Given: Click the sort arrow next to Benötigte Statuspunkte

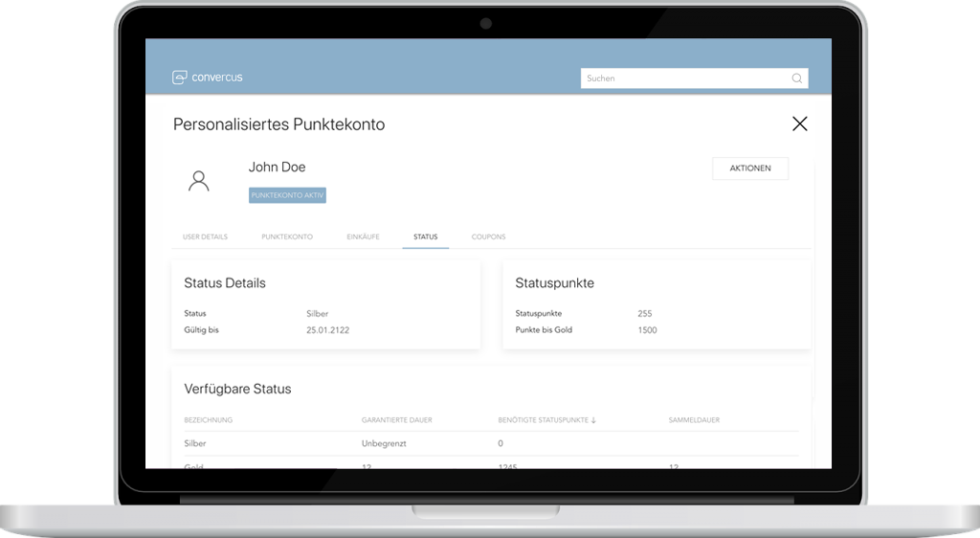Looking at the screenshot, I should point(593,420).
